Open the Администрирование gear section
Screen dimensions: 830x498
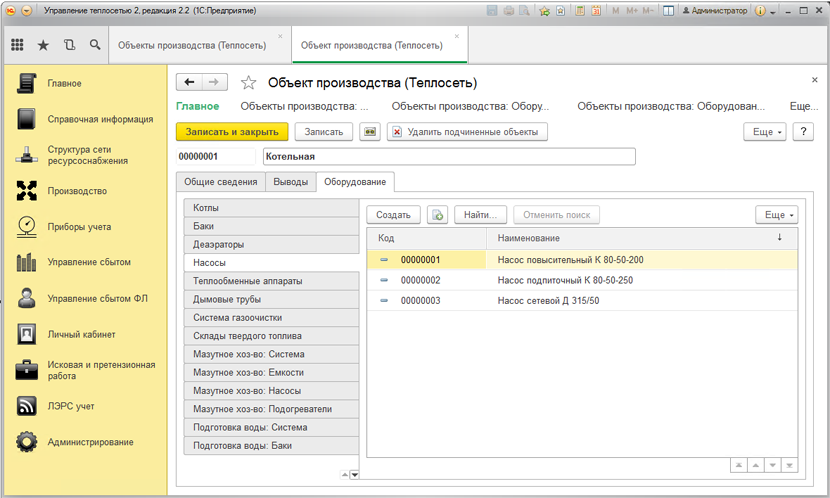point(27,442)
